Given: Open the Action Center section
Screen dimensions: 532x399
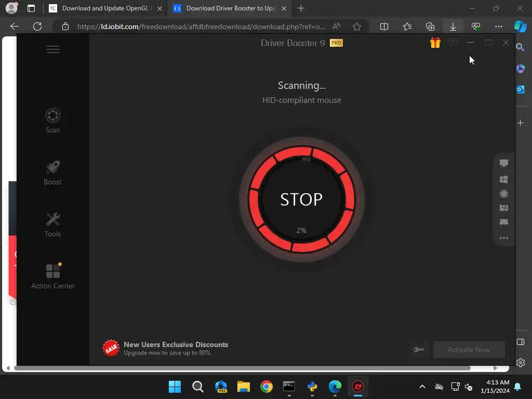Looking at the screenshot, I should click(x=52, y=276).
